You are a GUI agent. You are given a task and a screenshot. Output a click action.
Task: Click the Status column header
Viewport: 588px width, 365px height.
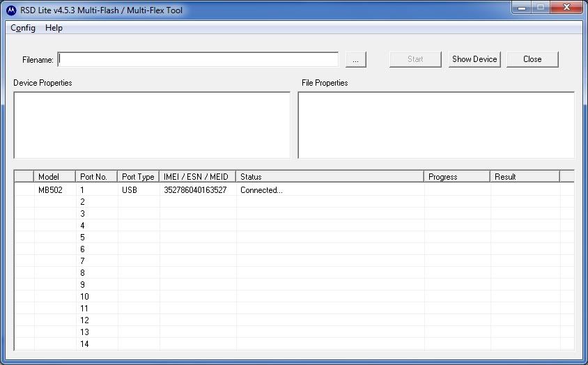click(x=330, y=176)
